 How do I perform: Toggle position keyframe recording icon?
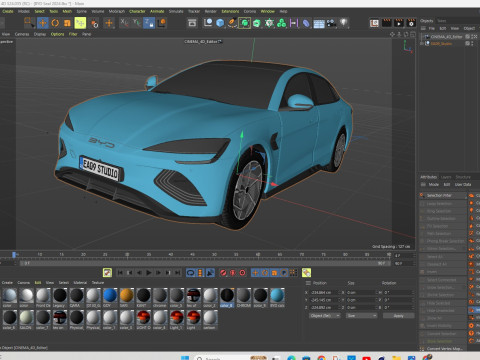click(255, 273)
